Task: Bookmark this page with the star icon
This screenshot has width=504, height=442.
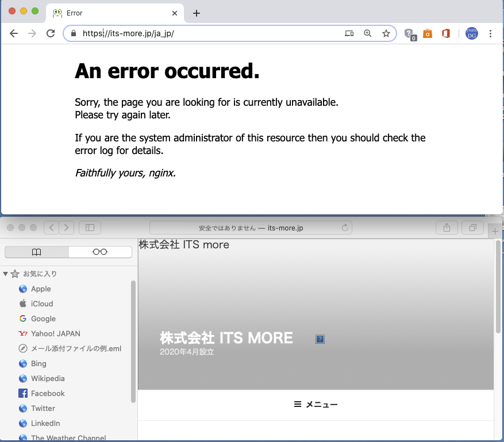Action: (x=386, y=33)
